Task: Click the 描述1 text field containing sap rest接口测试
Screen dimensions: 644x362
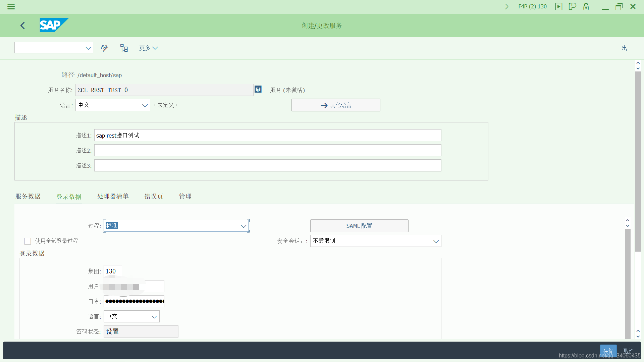Action: coord(267,135)
